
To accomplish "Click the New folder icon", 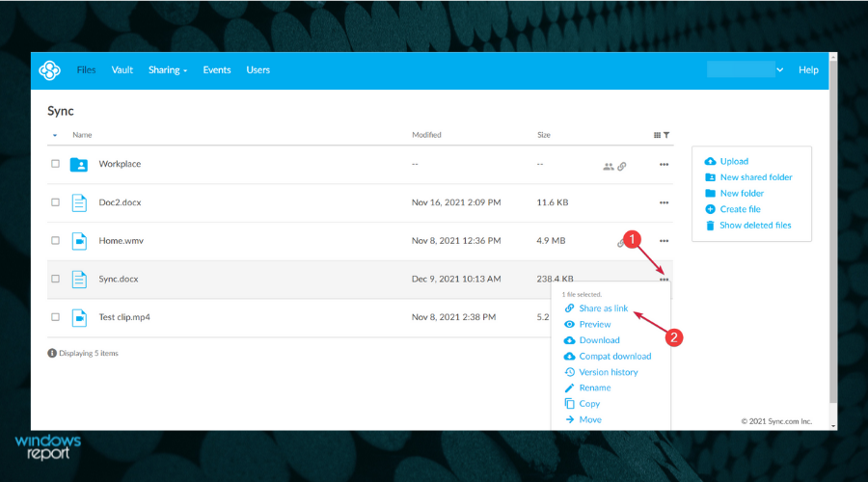I will pyautogui.click(x=710, y=193).
